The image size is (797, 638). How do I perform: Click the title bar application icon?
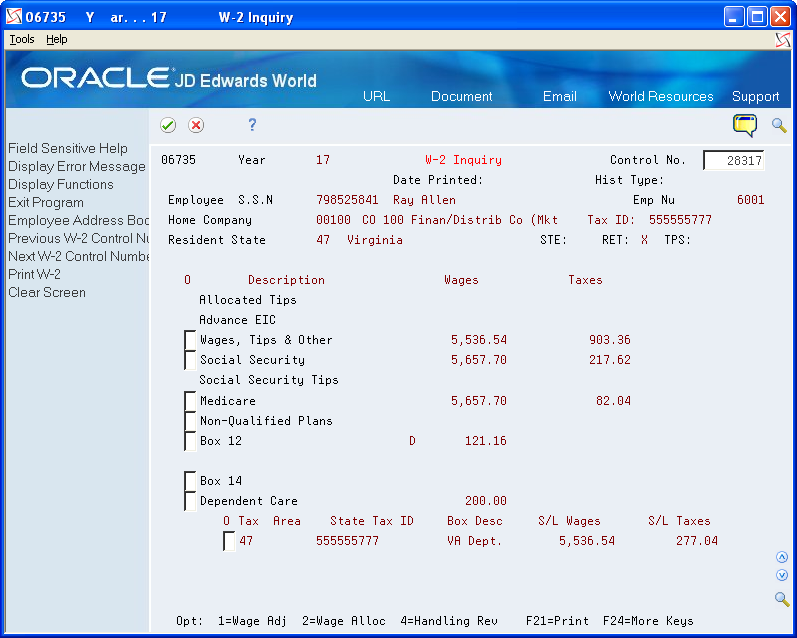14,16
